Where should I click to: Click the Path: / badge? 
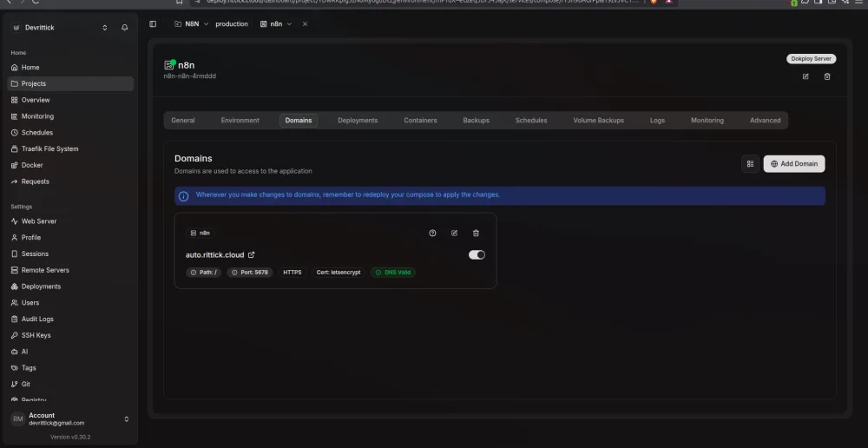tap(203, 273)
